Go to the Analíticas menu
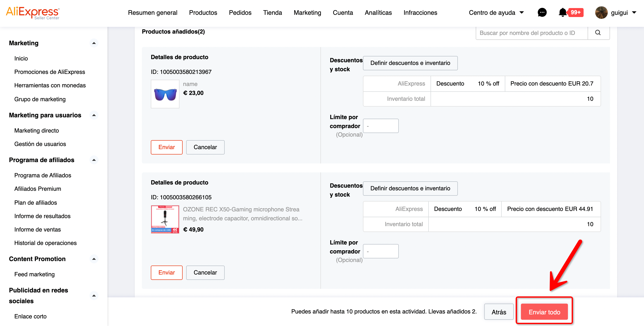The height and width of the screenshot is (326, 644). point(378,13)
